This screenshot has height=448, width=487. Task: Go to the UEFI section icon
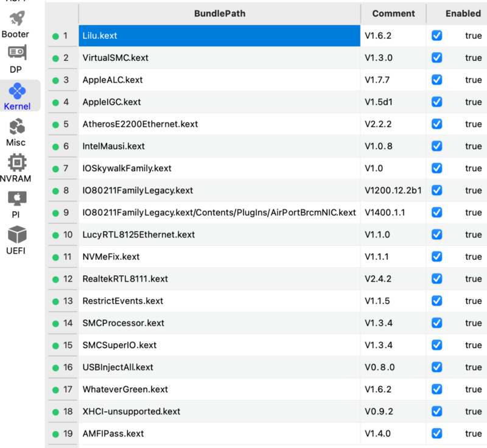click(16, 235)
